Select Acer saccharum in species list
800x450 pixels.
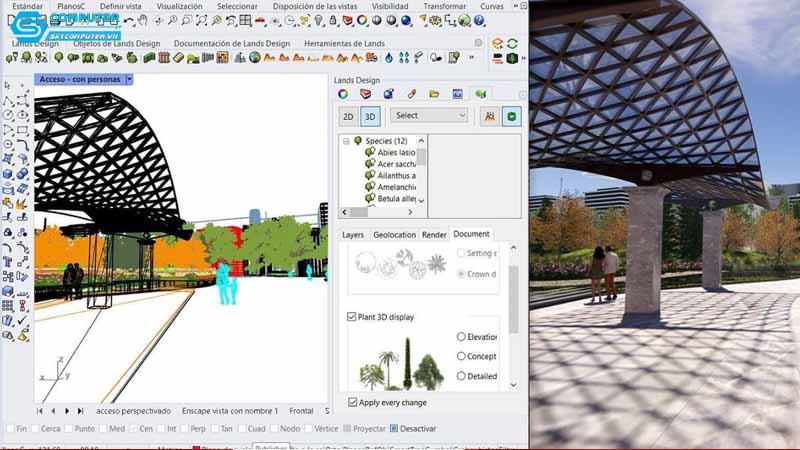tap(396, 164)
